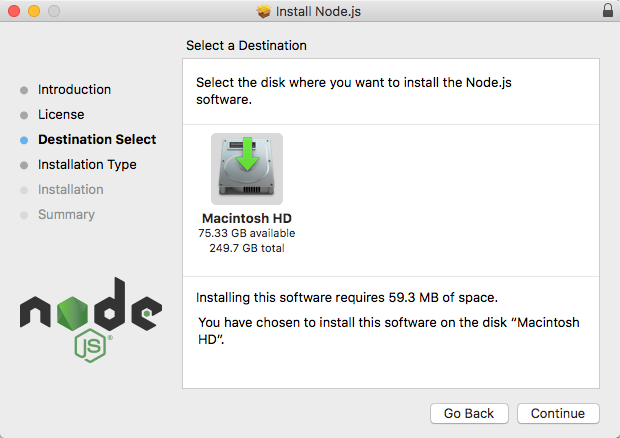The height and width of the screenshot is (438, 620).
Task: Click the Installation step label
Action: click(70, 190)
